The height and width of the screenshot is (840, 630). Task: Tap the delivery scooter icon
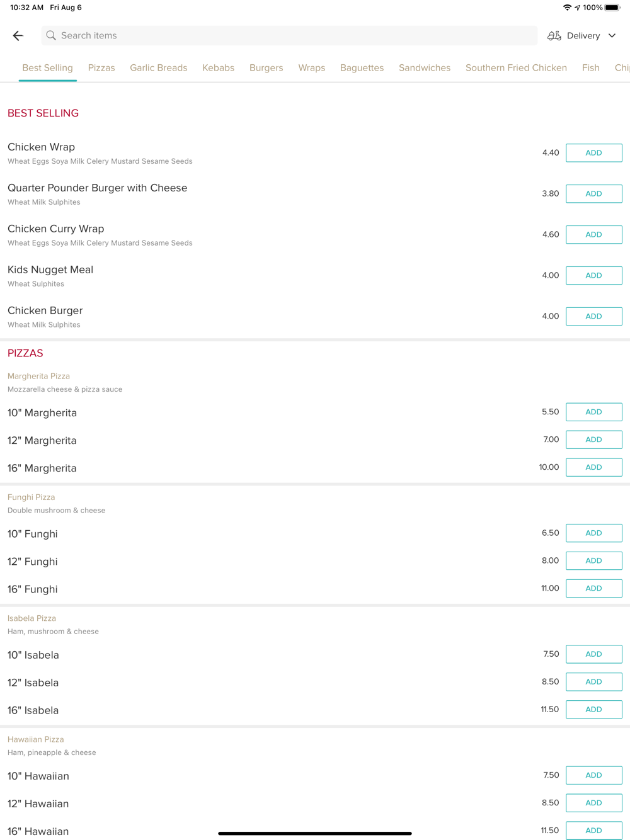554,36
